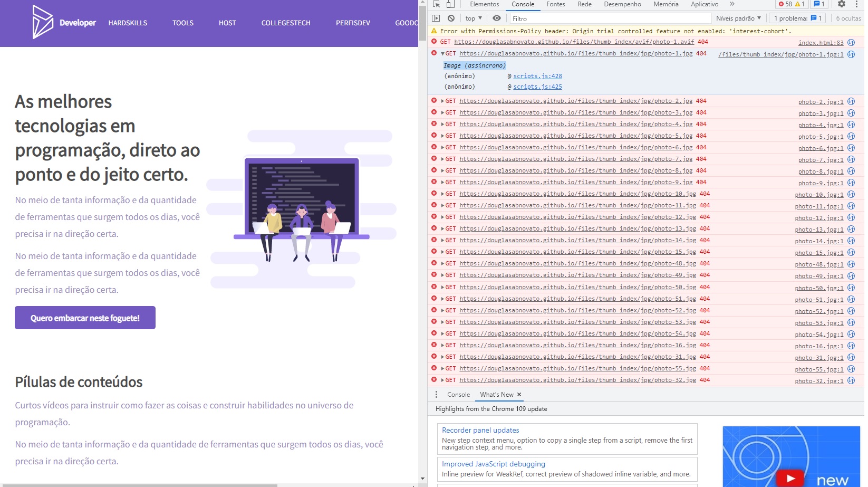
Task: Expand the photo-54.jpg GET error row
Action: click(x=442, y=333)
